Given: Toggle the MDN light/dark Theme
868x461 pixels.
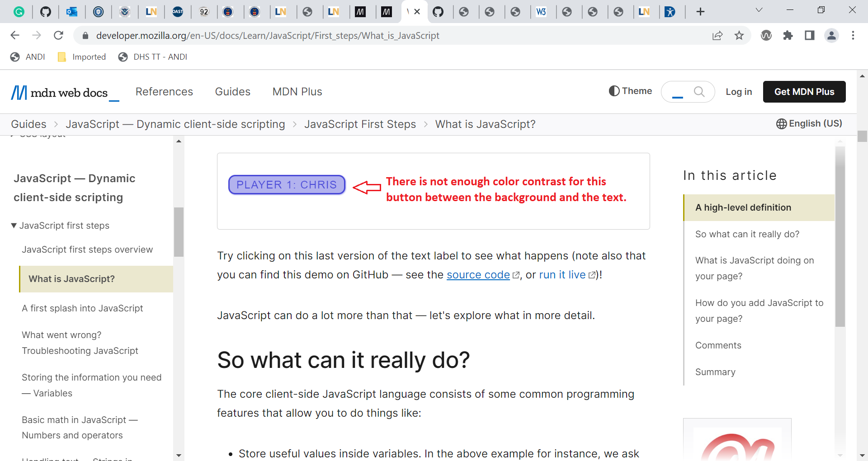Looking at the screenshot, I should (x=630, y=91).
